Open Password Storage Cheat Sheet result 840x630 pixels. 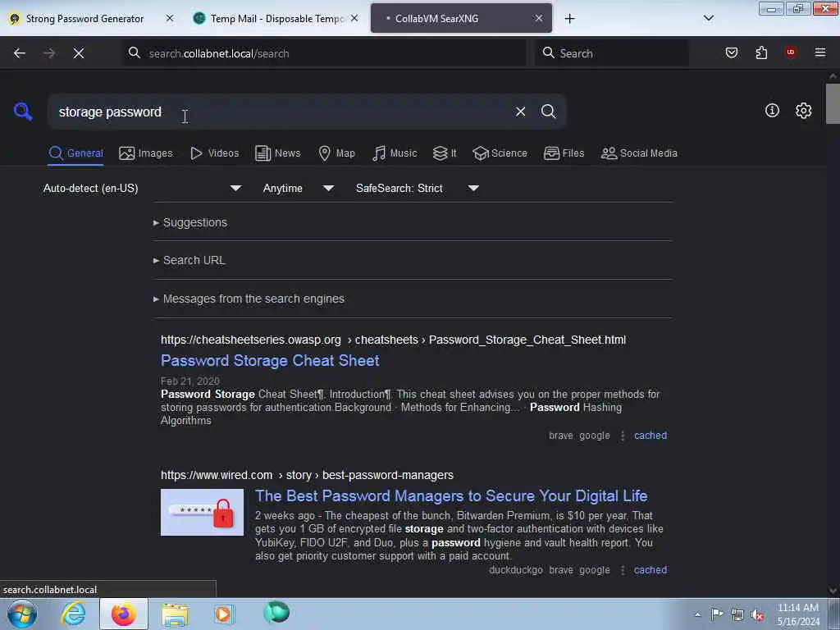point(270,361)
